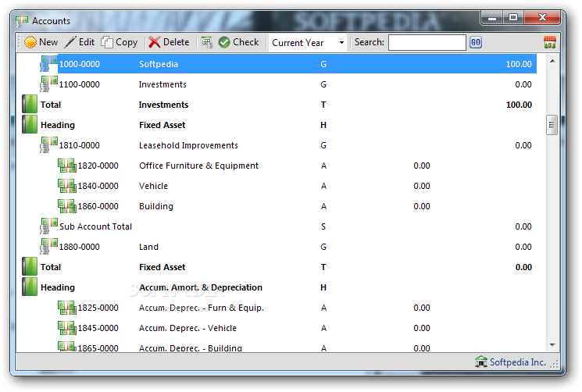Click the icon of account 1820-0000

pos(67,166)
